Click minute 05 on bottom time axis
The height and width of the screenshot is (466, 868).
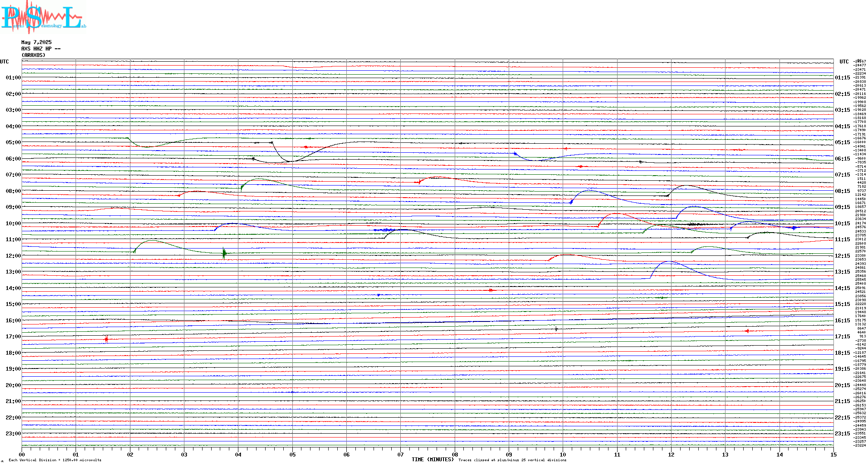click(292, 454)
